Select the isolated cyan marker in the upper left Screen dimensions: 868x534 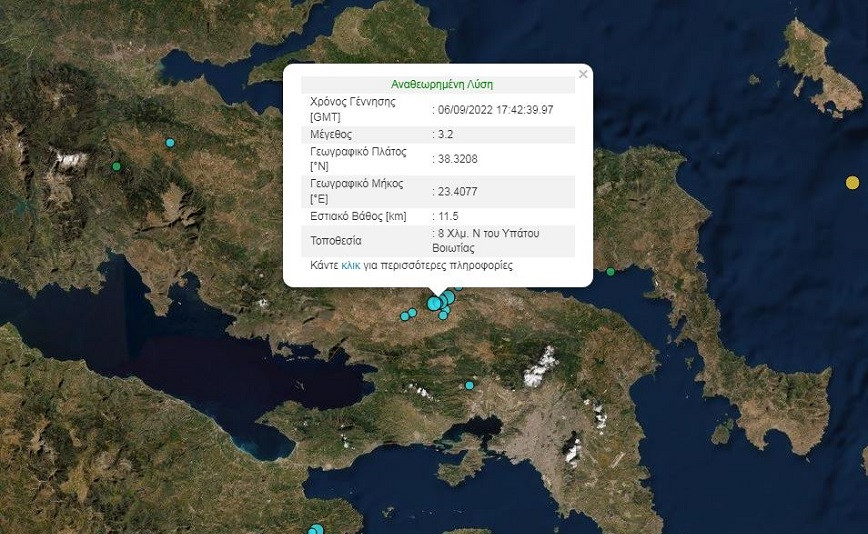coord(170,143)
